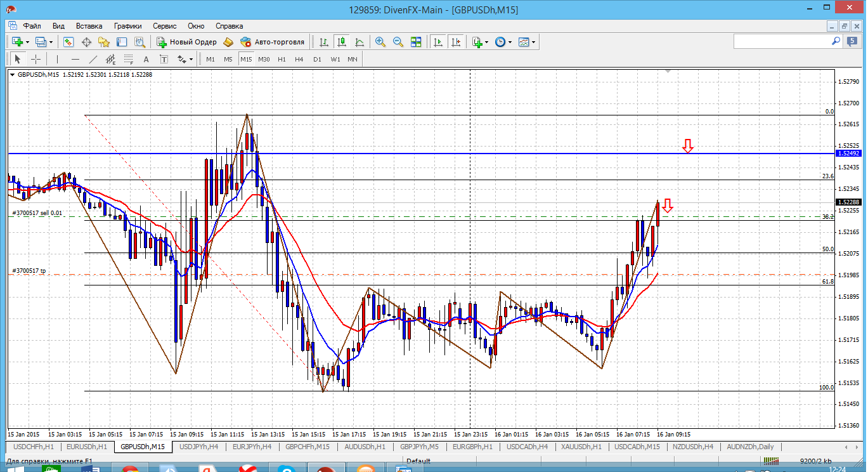
Task: Select the Crosshair cursor tool
Action: pos(36,59)
